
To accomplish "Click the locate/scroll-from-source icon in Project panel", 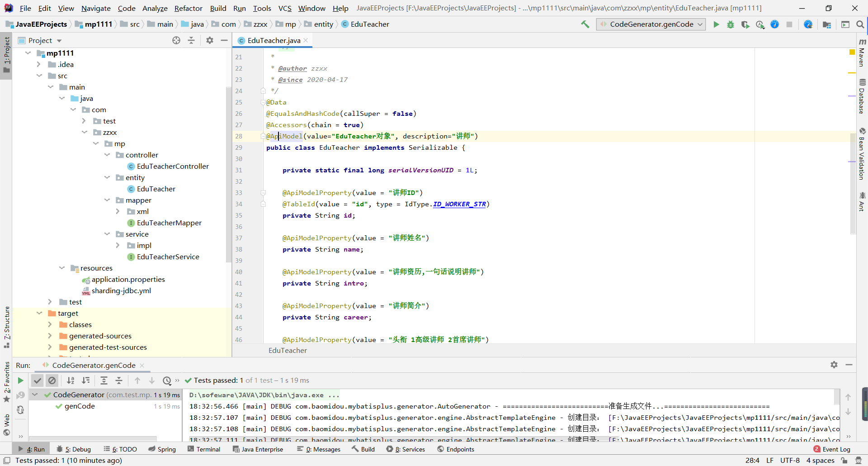I will click(176, 40).
